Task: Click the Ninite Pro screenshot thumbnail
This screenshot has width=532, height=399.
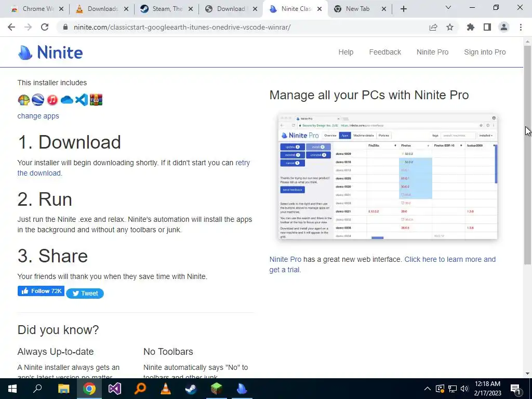Action: click(388, 177)
